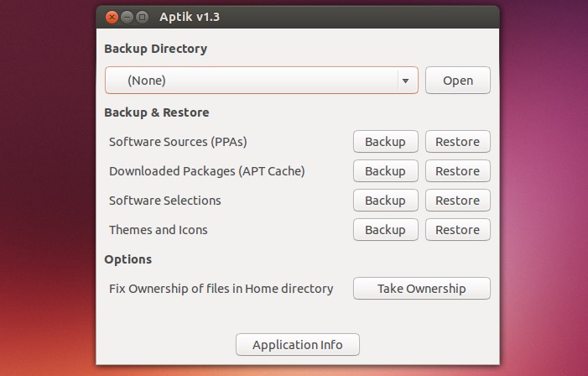Open Application Info
Viewport: 588px width, 376px height.
(x=298, y=344)
